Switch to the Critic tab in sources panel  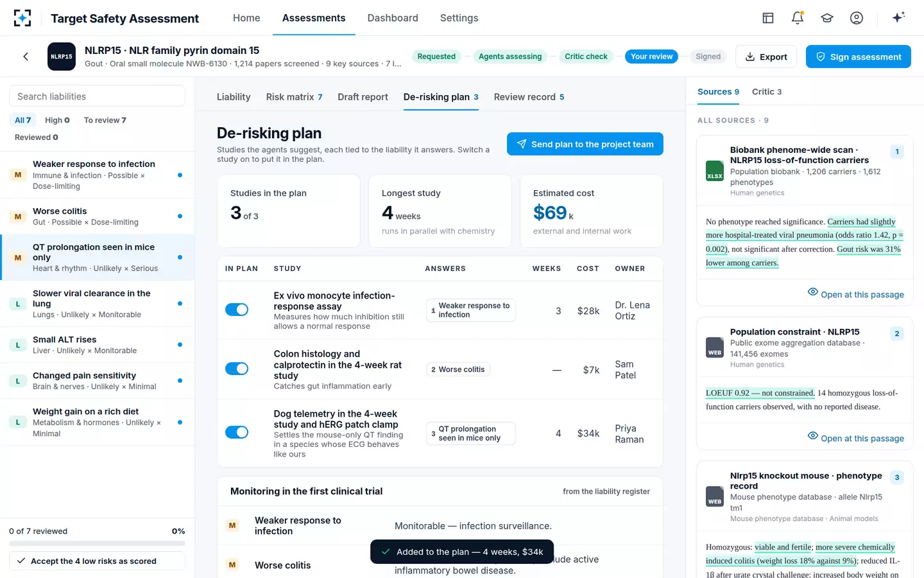[767, 92]
